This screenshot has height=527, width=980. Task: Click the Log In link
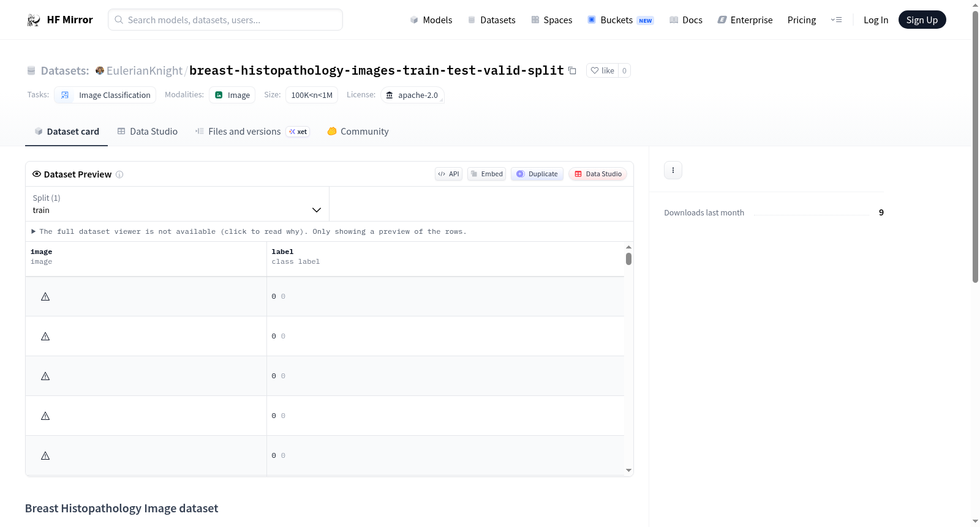click(876, 20)
